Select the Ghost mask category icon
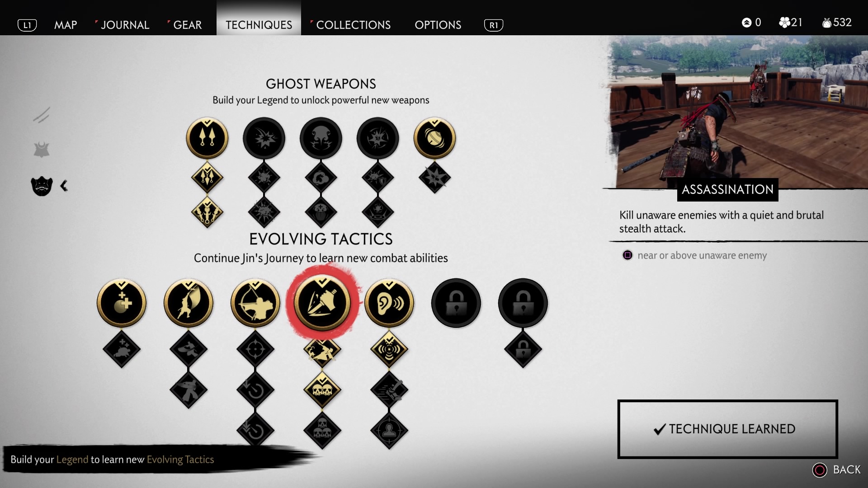The image size is (868, 488). point(42,186)
